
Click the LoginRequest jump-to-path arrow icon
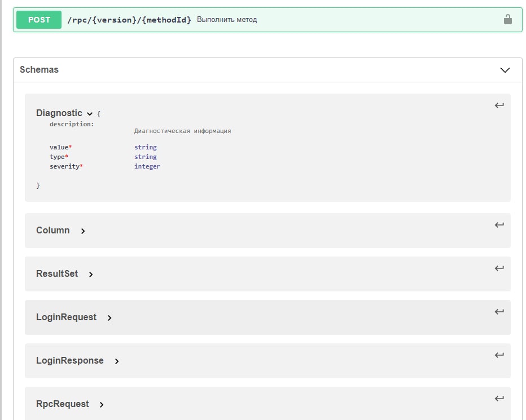point(499,311)
